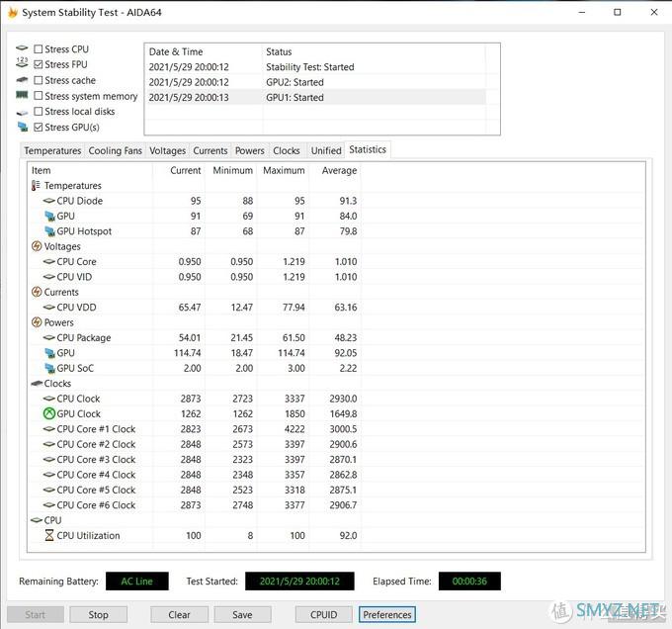
Task: Click the CPU VDD chip icon
Action: (49, 307)
